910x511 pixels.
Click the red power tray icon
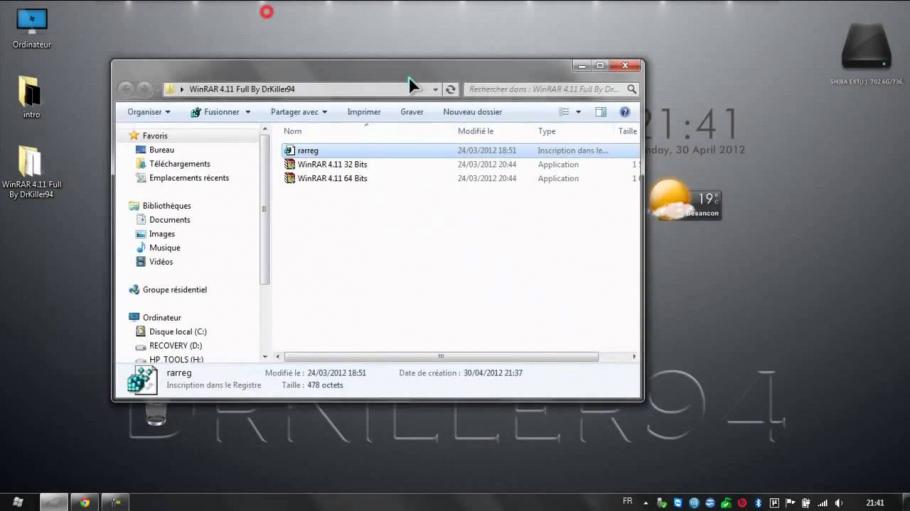click(x=742, y=503)
